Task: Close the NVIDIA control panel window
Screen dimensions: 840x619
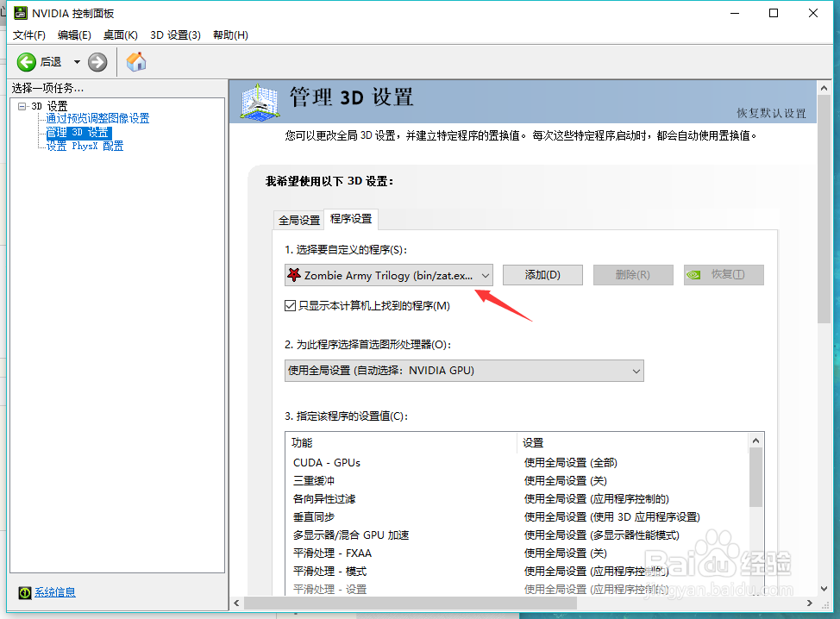Action: (813, 13)
